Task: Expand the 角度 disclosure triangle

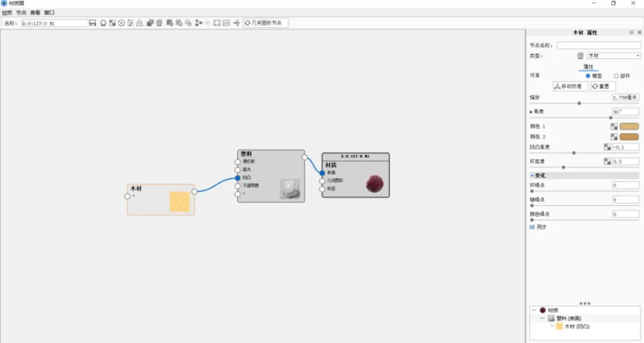Action: tap(531, 112)
